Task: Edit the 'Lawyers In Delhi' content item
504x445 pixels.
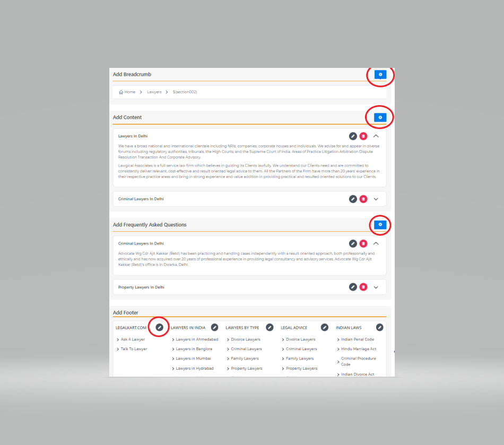Action: click(x=353, y=136)
